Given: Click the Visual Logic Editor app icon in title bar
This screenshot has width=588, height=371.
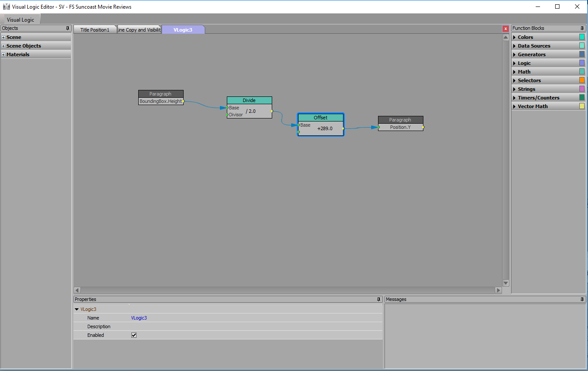Looking at the screenshot, I should point(6,6).
